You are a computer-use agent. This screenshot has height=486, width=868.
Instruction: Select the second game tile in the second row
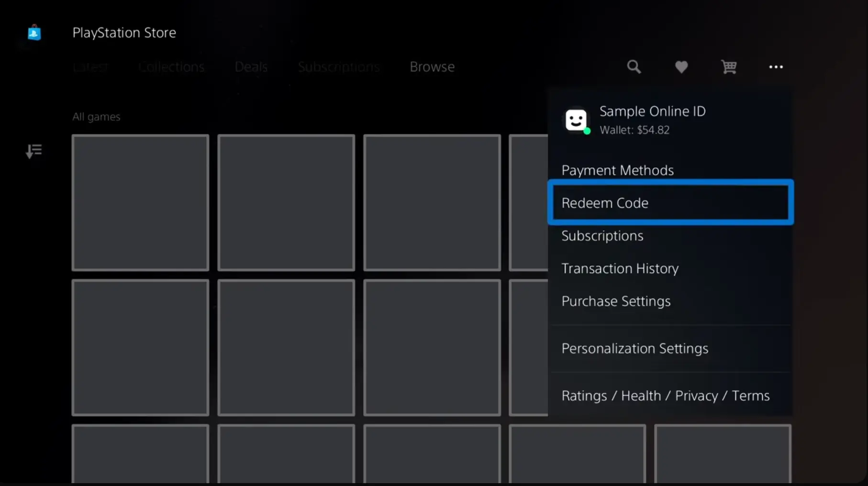click(x=286, y=348)
